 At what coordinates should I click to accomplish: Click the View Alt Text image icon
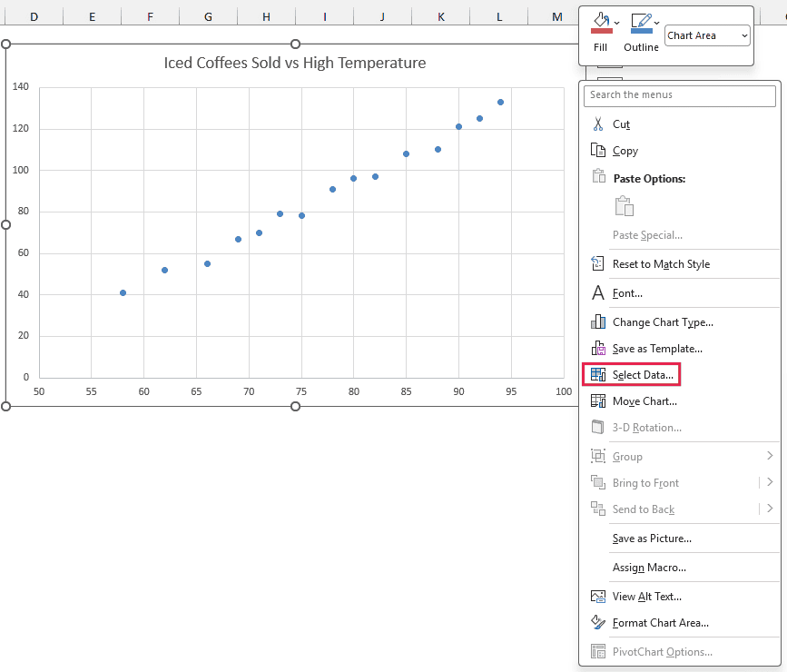pyautogui.click(x=598, y=596)
